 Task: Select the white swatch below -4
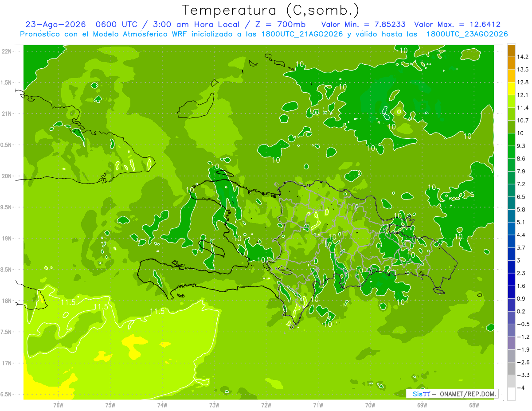(x=511, y=394)
